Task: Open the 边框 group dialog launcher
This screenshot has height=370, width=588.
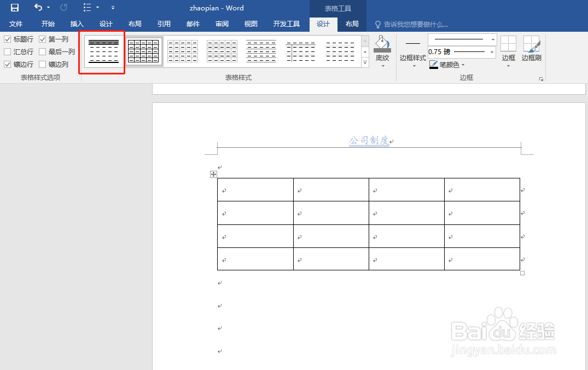Action: (541, 79)
